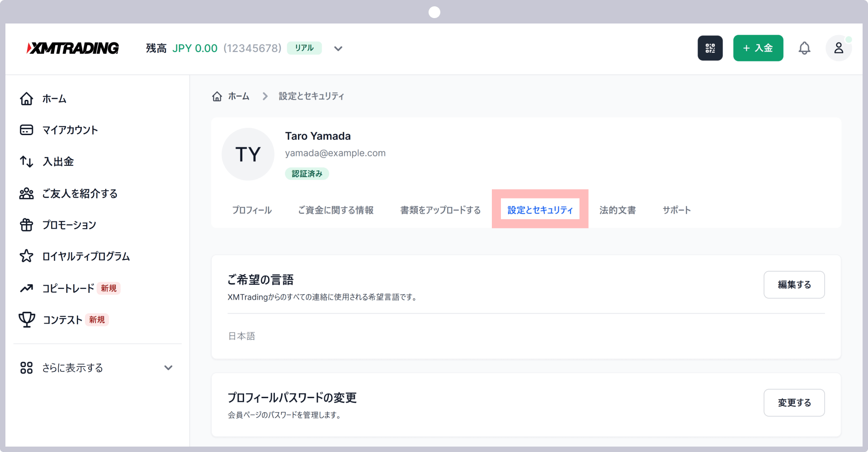The width and height of the screenshot is (868, 452).
Task: Go to ホーム via breadcrumb link
Action: 239,96
